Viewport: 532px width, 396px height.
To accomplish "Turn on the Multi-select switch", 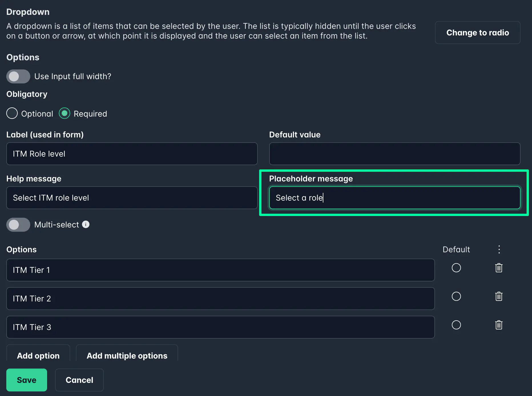I will pyautogui.click(x=18, y=225).
